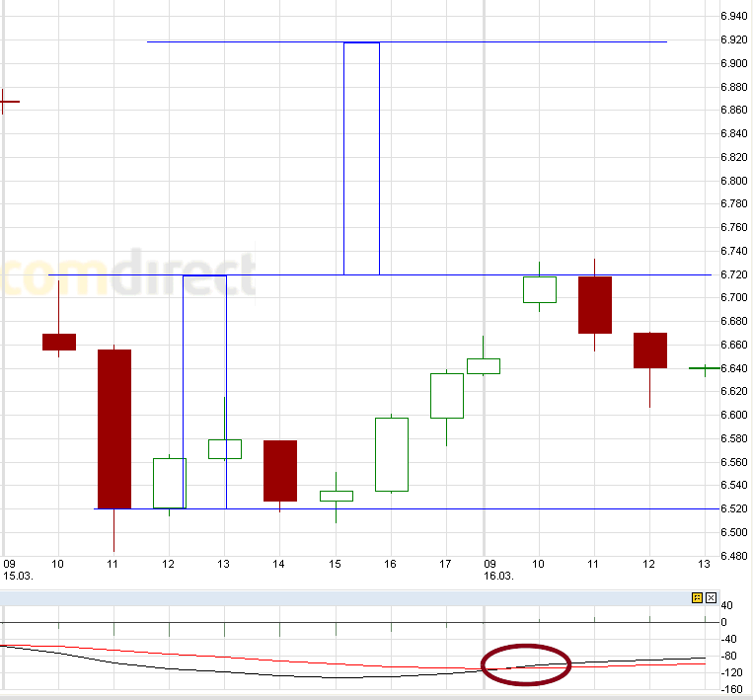Click the 16.03. date label
This screenshot has width=753, height=700.
[498, 576]
